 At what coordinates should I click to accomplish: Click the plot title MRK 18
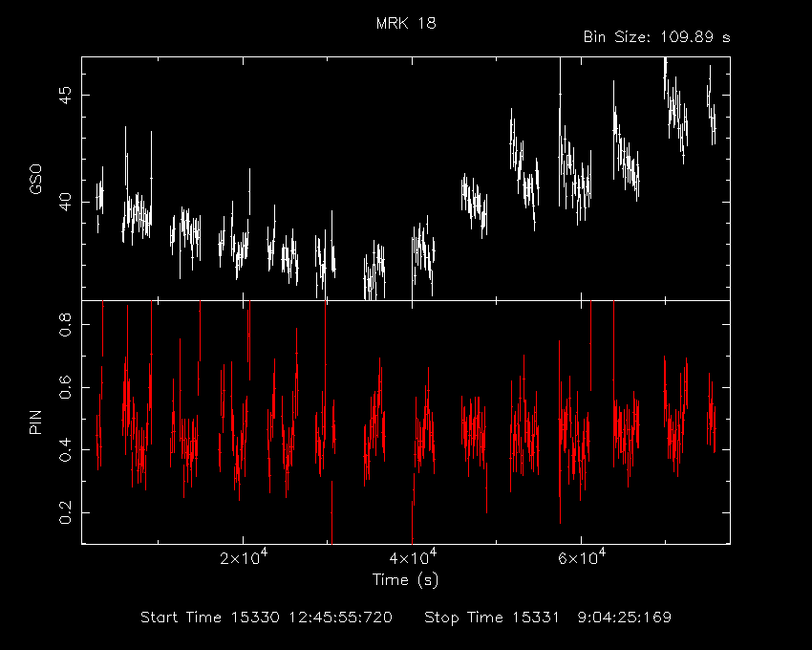coord(406,23)
